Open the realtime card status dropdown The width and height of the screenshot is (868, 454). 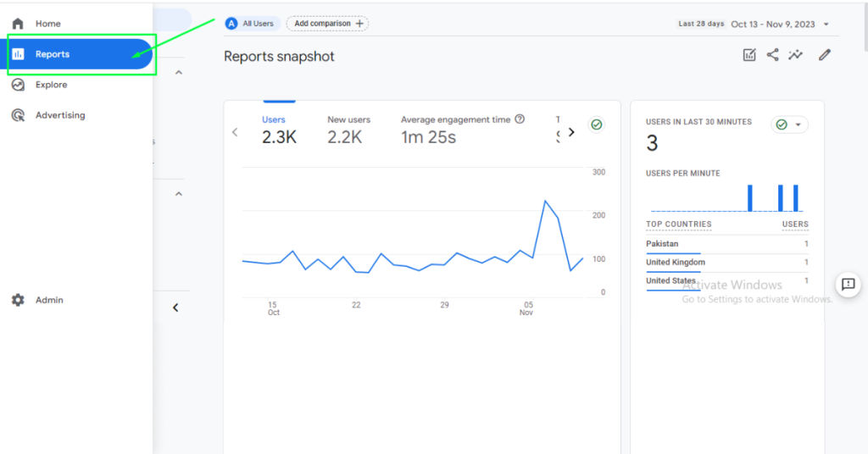(x=789, y=125)
